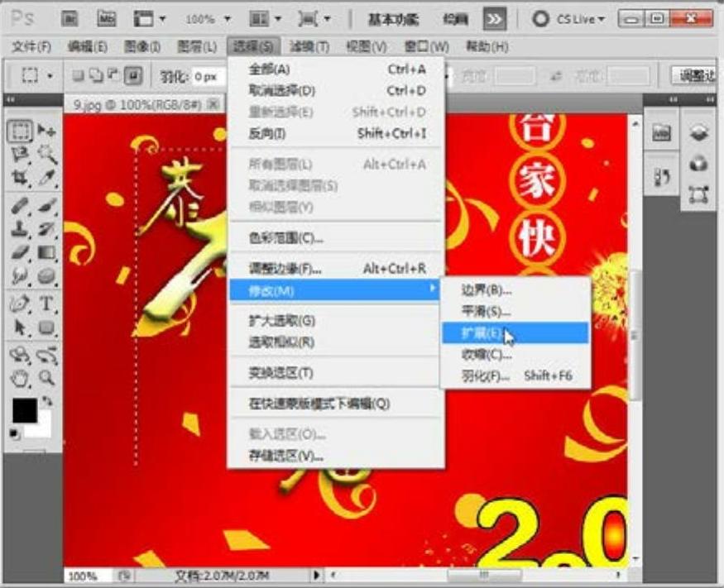The height and width of the screenshot is (588, 724).
Task: Click the black foreground color swatch
Action: pos(24,409)
